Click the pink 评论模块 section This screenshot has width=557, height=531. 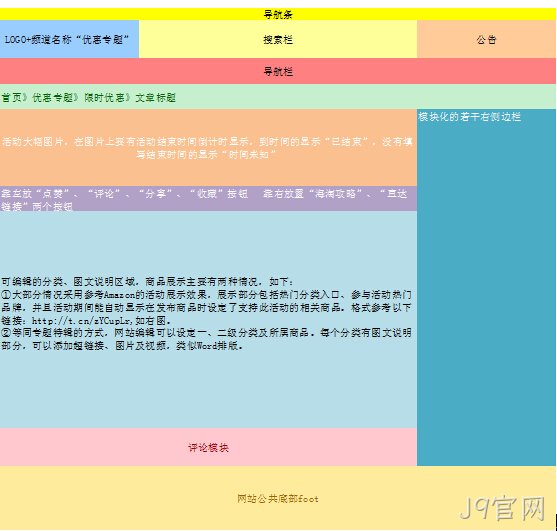tap(208, 447)
